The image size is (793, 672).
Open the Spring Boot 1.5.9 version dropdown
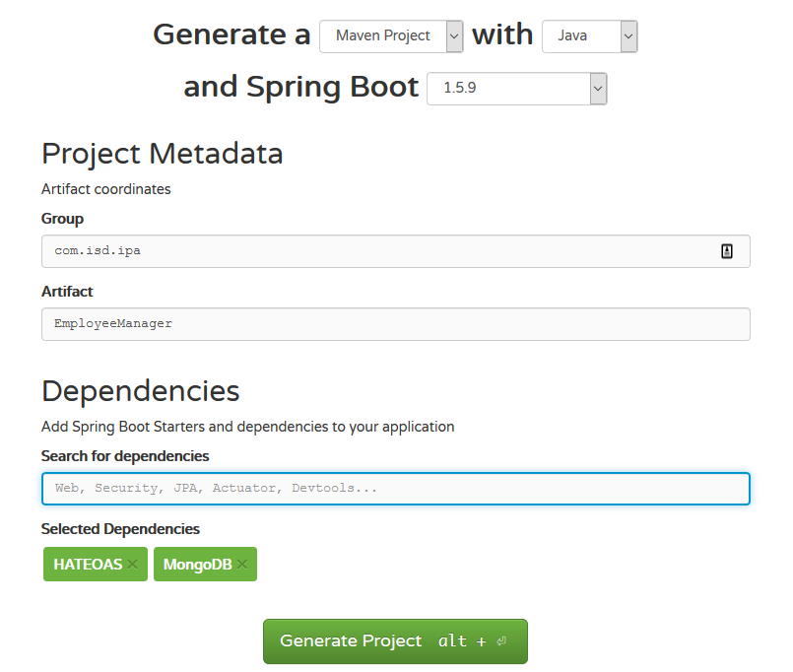click(x=516, y=89)
